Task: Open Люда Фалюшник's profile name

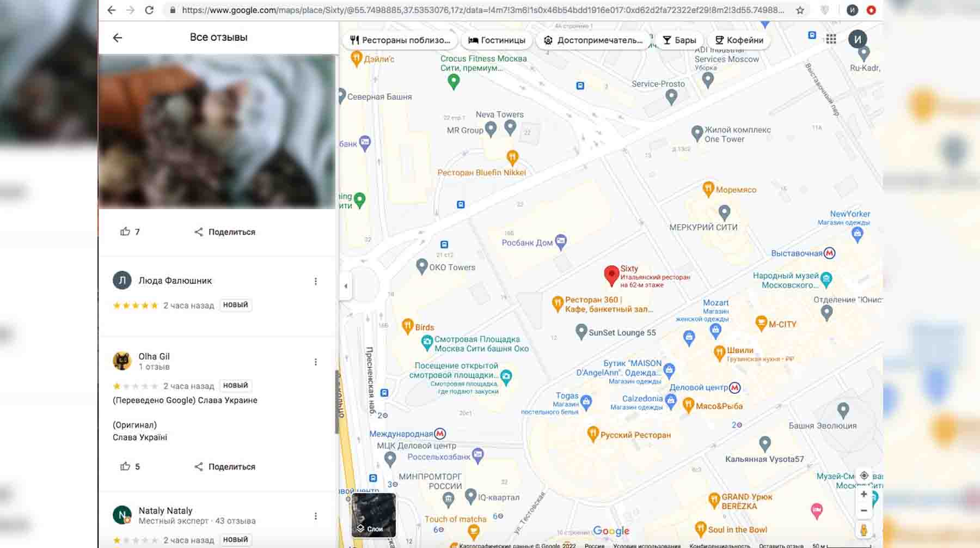Action: click(175, 281)
